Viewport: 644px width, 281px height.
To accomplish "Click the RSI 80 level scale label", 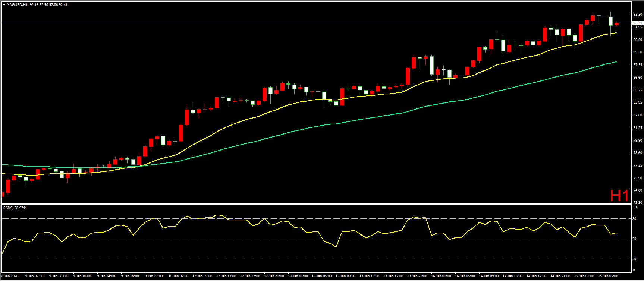I will point(634,219).
